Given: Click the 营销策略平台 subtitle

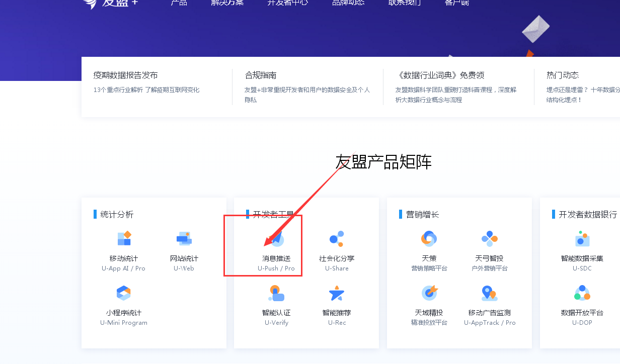Looking at the screenshot, I should (429, 268).
